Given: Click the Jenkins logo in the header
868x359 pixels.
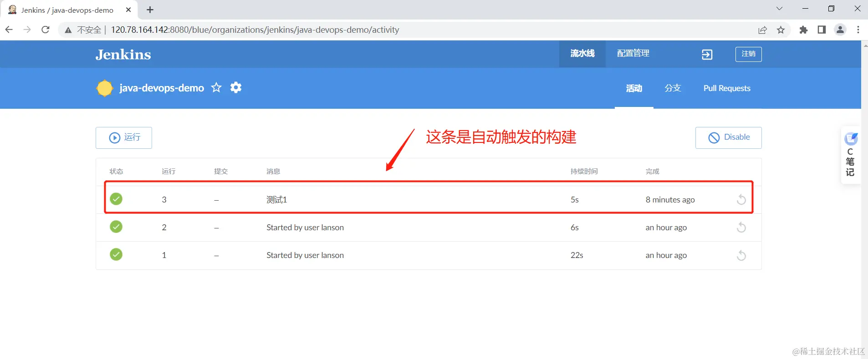Looking at the screenshot, I should click(x=123, y=55).
